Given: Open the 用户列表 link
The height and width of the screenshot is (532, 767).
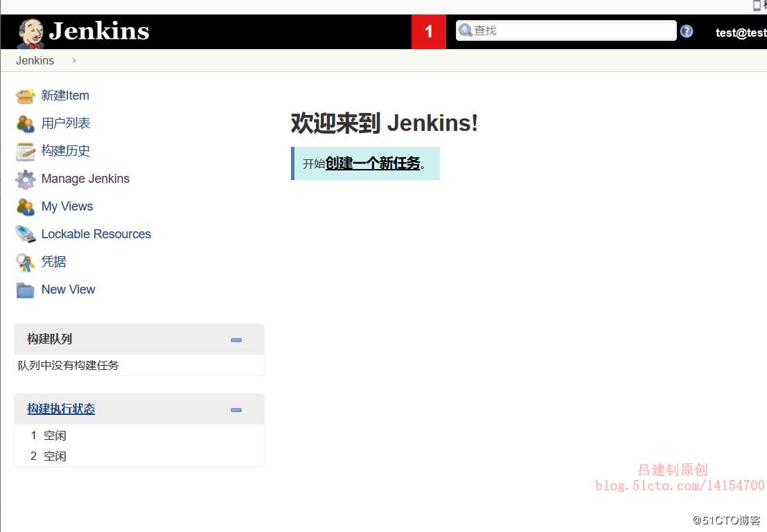Looking at the screenshot, I should click(x=66, y=123).
